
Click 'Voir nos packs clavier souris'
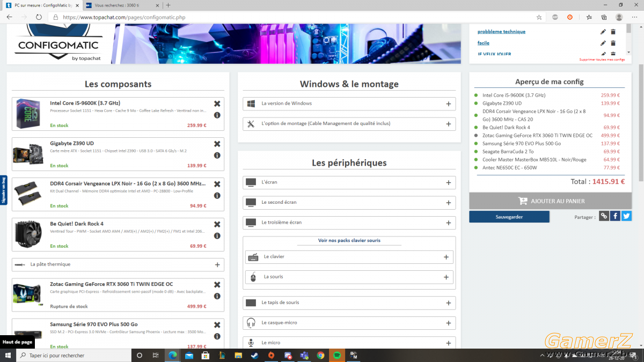pos(349,241)
